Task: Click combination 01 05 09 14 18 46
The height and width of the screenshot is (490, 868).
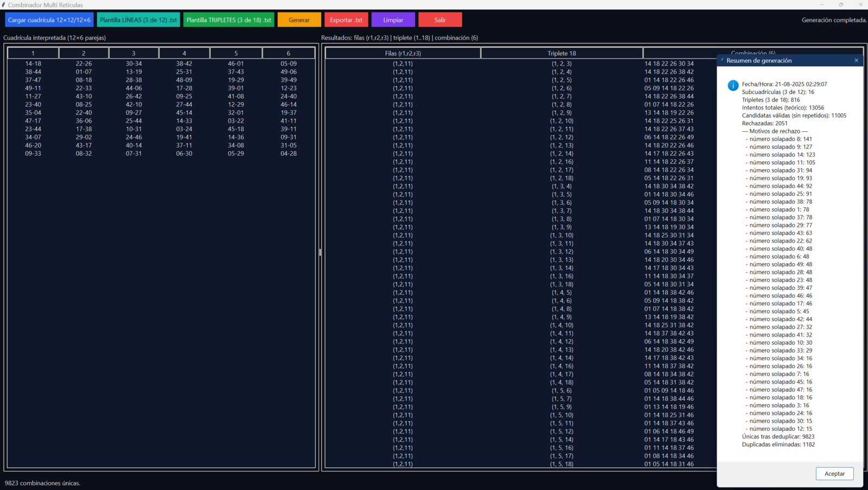Action: click(669, 391)
